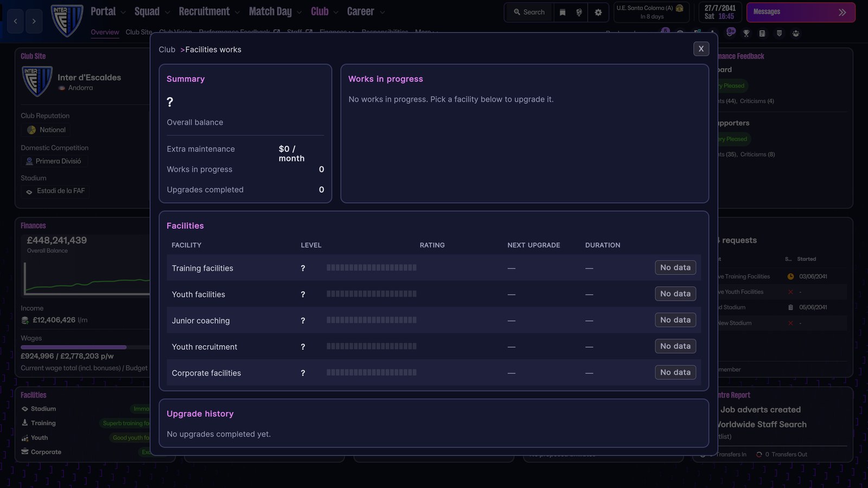This screenshot has height=488, width=868.
Task: Click the Estadi de la FAF stadium icon
Action: (29, 191)
